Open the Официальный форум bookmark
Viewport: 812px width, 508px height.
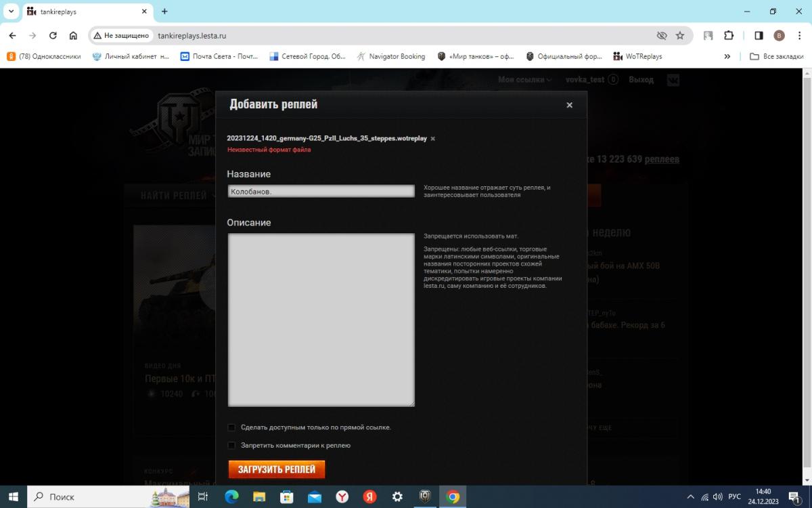(564, 56)
